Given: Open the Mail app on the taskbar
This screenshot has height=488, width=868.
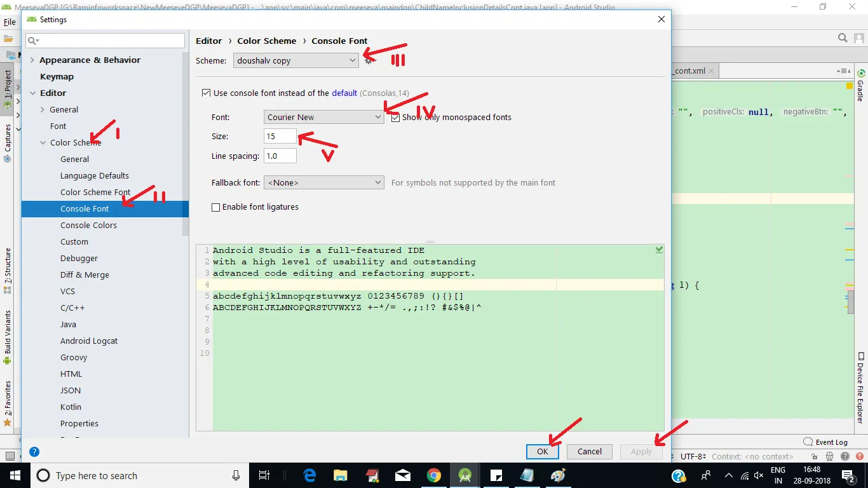Looking at the screenshot, I should (x=403, y=475).
